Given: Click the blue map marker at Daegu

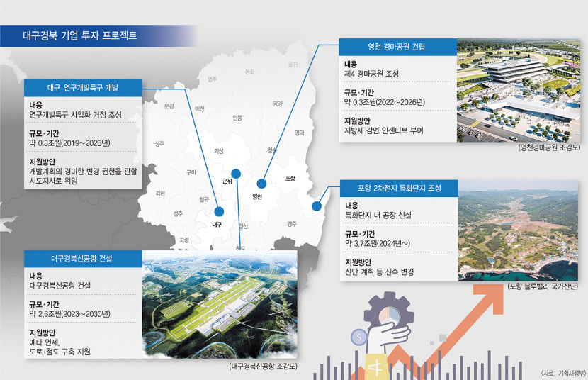Looking at the screenshot, I should [x=219, y=211].
